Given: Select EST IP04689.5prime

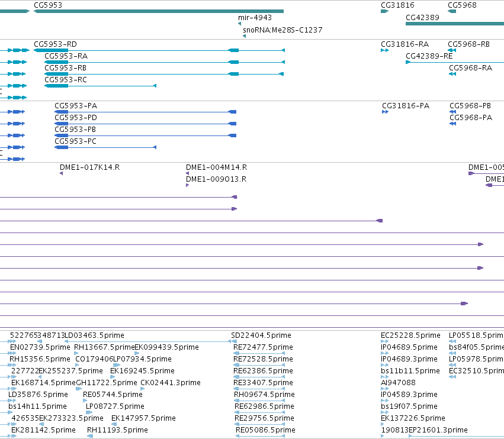Looking at the screenshot, I should click(409, 347).
